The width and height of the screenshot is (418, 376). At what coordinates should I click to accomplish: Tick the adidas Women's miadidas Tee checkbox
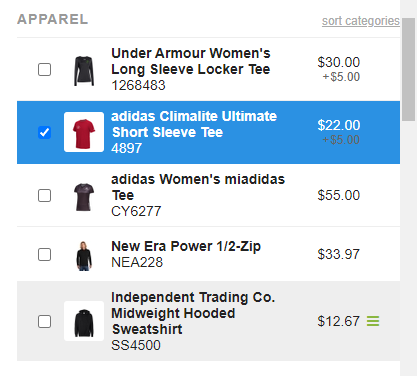tap(44, 195)
